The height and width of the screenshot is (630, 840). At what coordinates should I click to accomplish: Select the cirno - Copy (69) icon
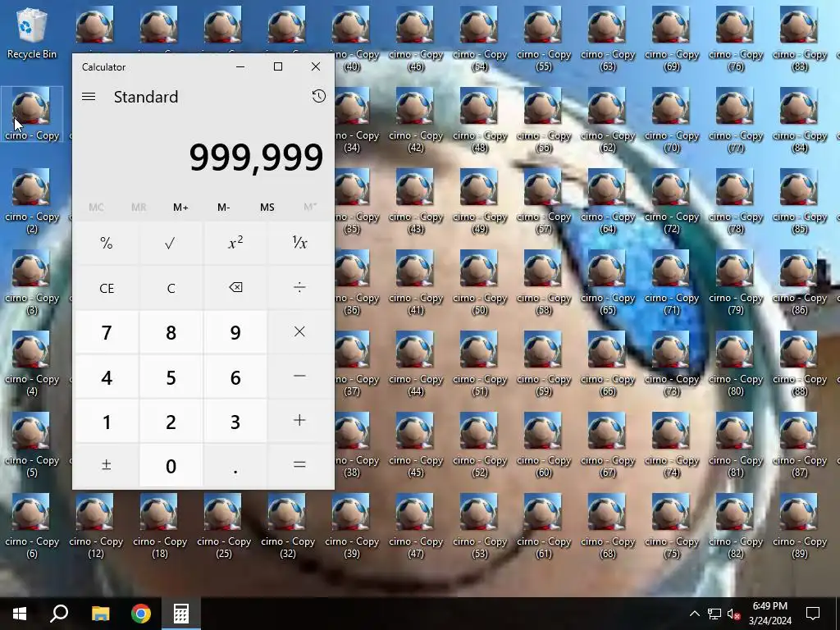point(671,39)
